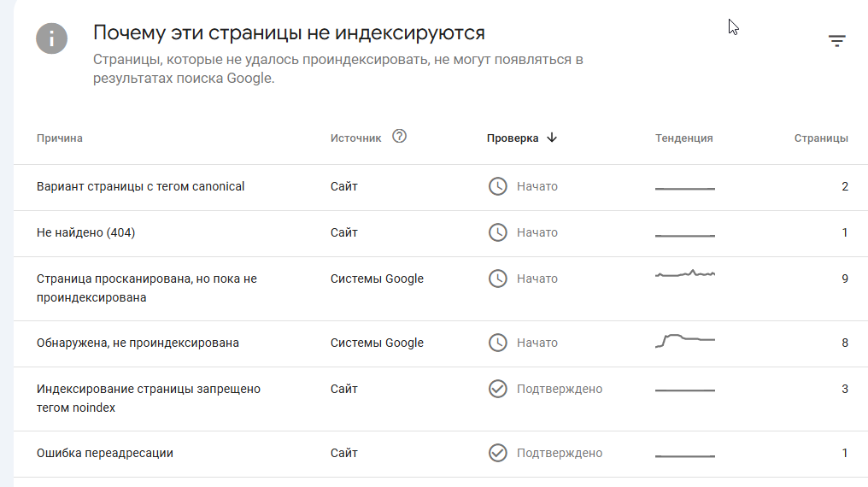868x487 pixels.
Task: Click checkmark icon in noindex row
Action: [497, 389]
